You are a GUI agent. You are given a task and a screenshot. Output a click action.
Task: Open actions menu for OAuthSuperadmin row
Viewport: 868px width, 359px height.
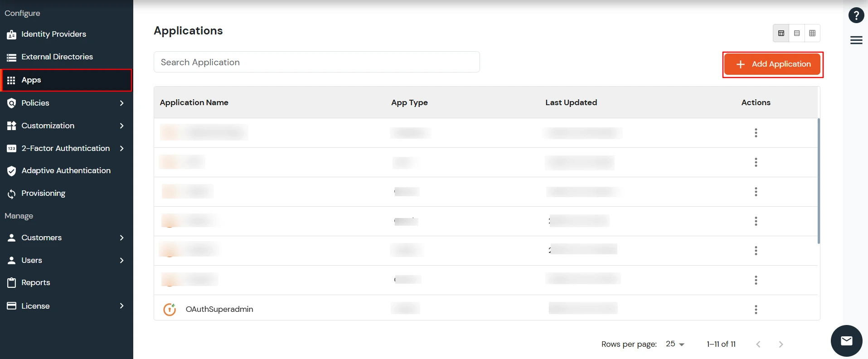(x=756, y=310)
